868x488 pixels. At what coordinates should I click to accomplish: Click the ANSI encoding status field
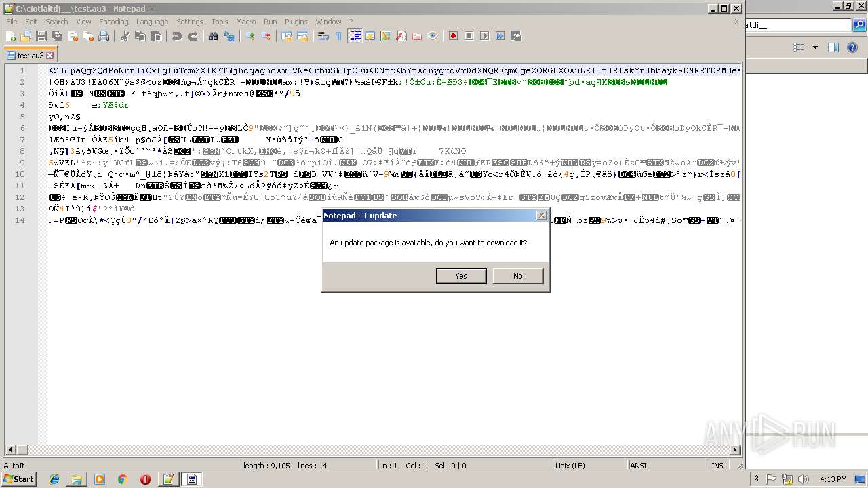point(668,466)
